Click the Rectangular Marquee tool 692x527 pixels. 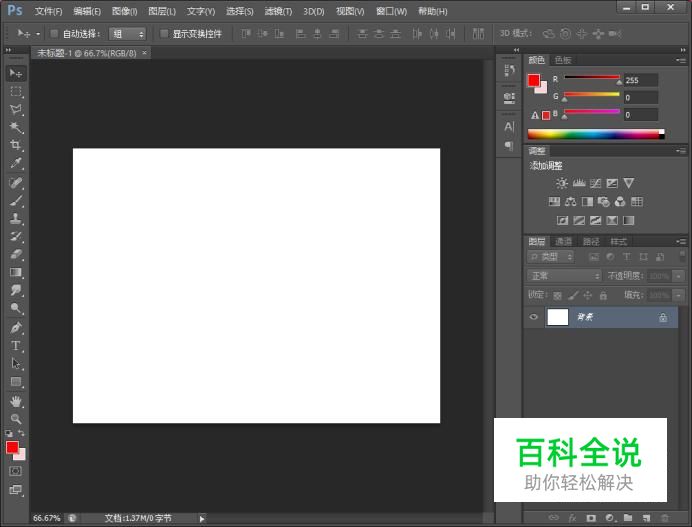pyautogui.click(x=16, y=92)
